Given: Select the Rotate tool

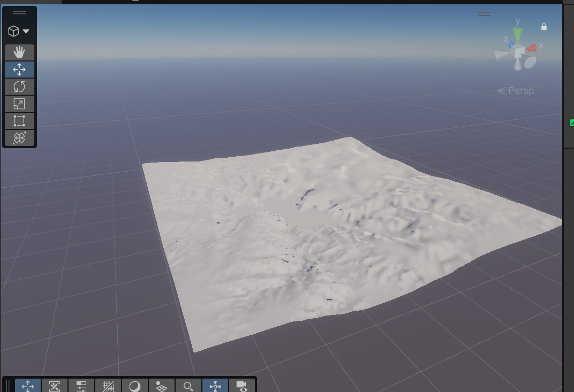Looking at the screenshot, I should click(x=19, y=87).
